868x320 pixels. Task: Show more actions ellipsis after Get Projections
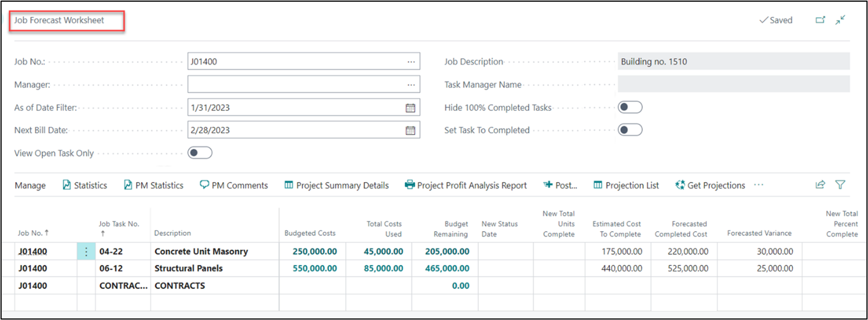[x=759, y=185]
